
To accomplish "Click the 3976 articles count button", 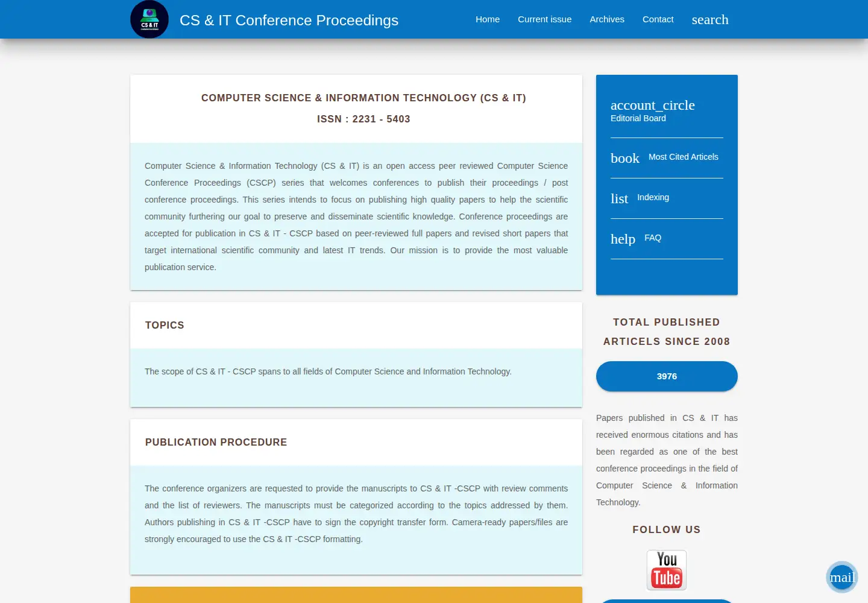I will click(x=667, y=376).
